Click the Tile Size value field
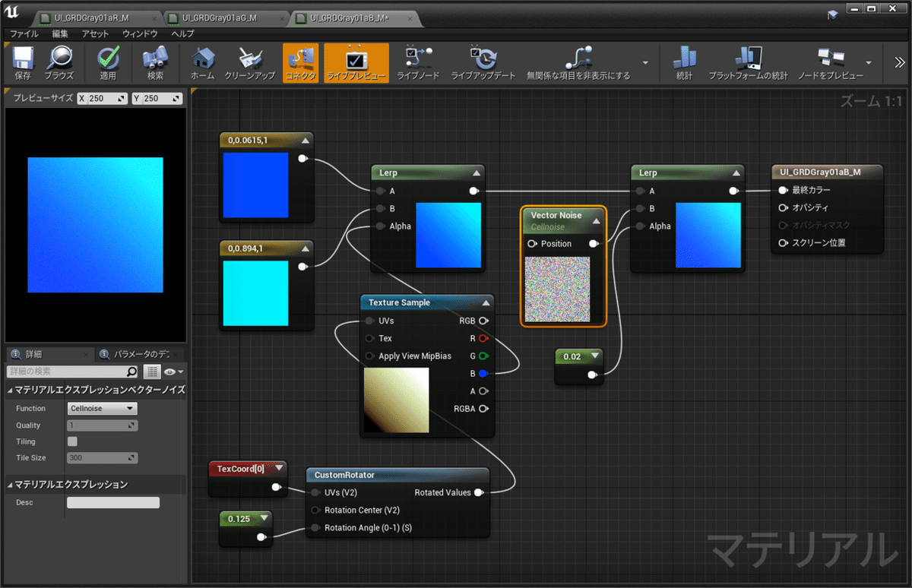Screen dimensions: 912x588 point(103,458)
